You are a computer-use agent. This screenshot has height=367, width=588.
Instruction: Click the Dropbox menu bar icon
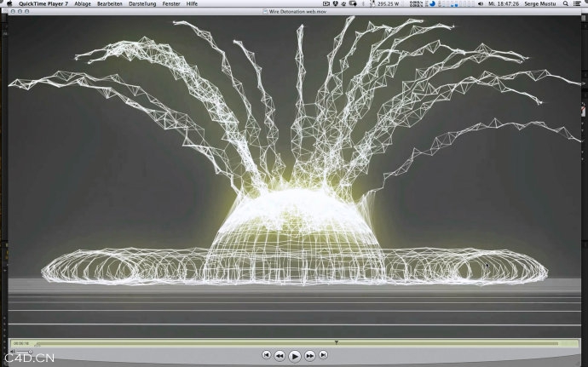click(x=335, y=3)
